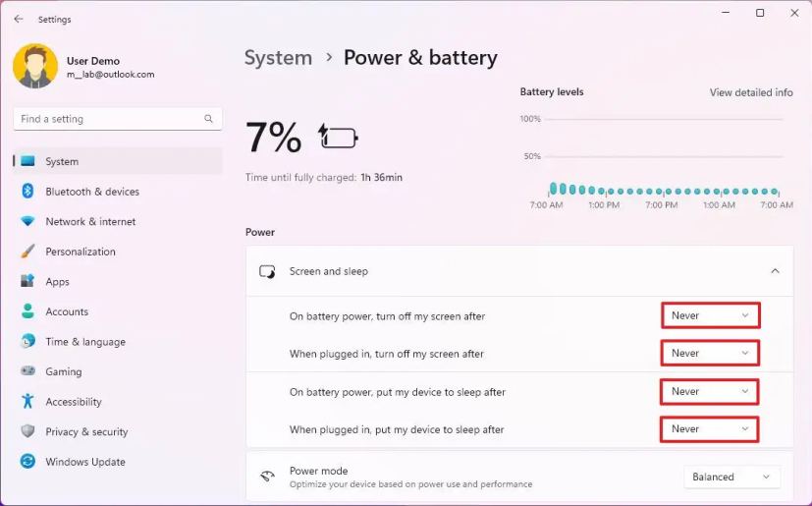
Task: Click the back arrow icon
Action: click(19, 20)
